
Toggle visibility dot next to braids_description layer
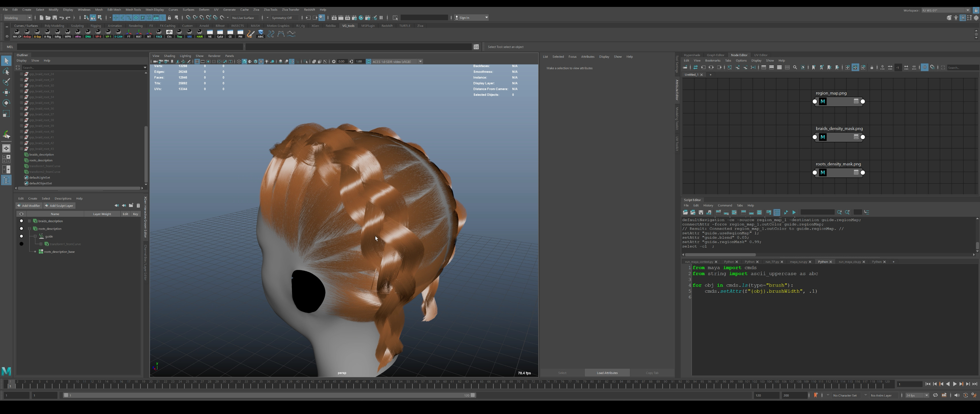(21, 221)
